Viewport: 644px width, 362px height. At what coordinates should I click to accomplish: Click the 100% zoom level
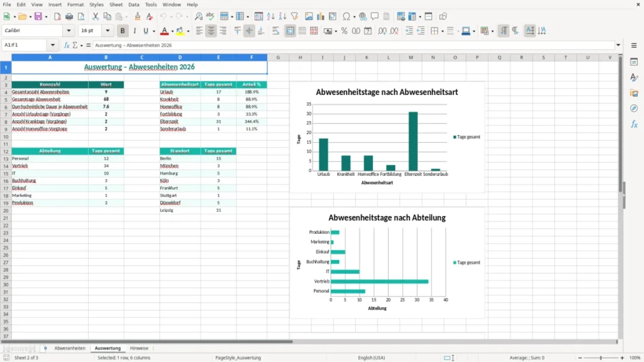pos(635,358)
